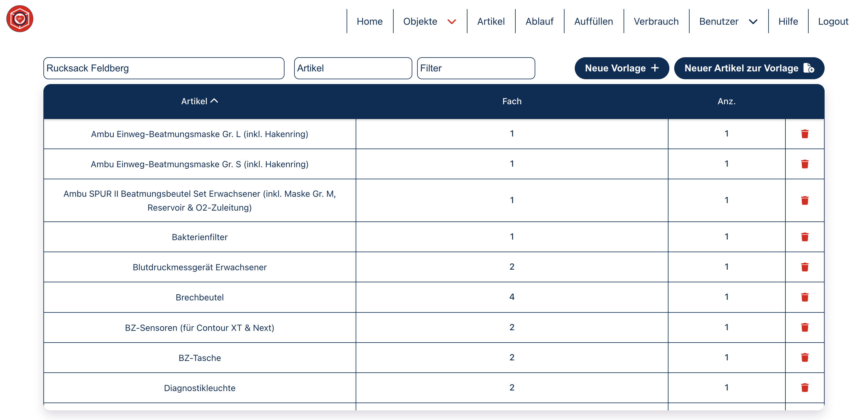The width and height of the screenshot is (868, 420).
Task: Toggle sort order on Artikel column header
Action: 200,101
